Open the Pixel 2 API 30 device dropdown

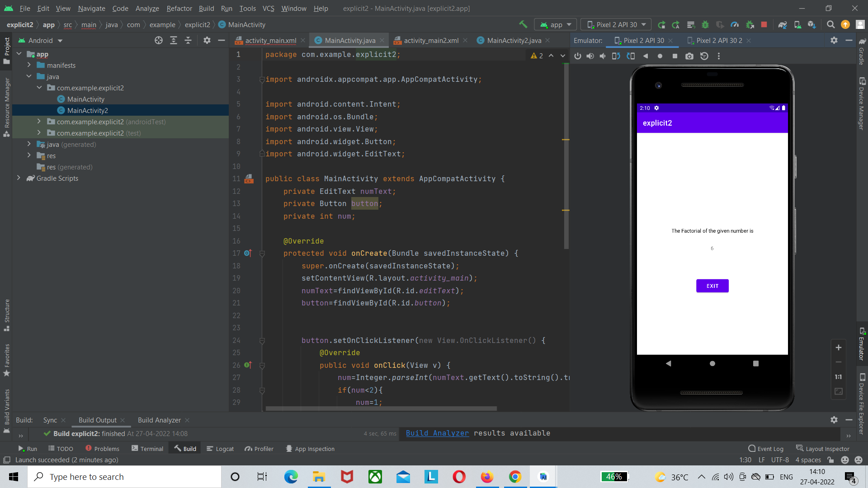click(615, 24)
